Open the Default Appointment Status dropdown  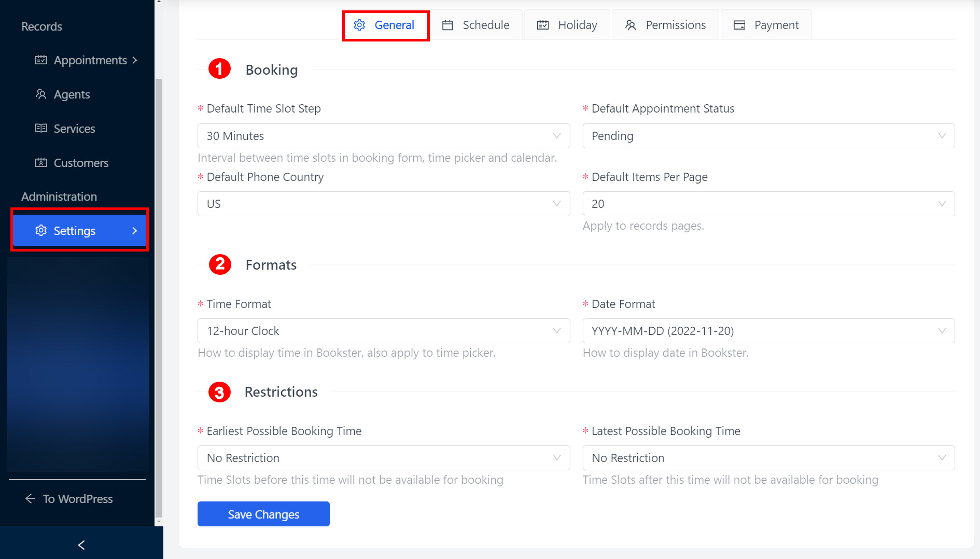click(x=768, y=136)
